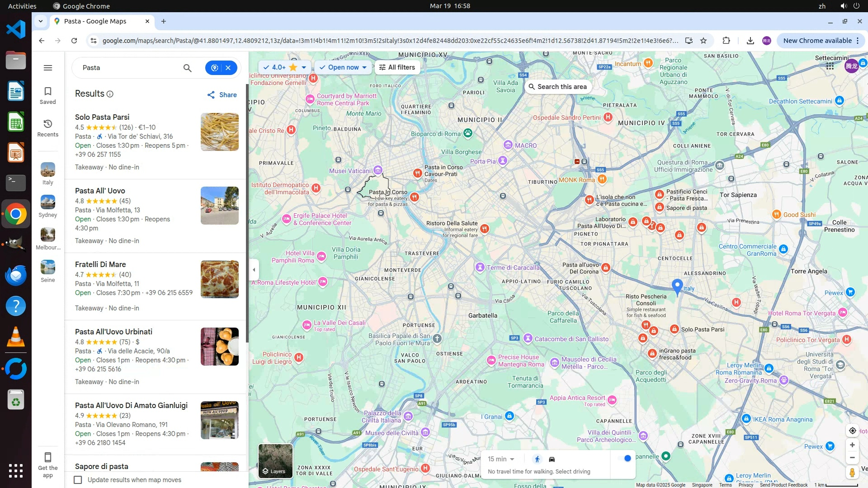
Task: Toggle the Open now filter chip
Action: click(x=343, y=67)
